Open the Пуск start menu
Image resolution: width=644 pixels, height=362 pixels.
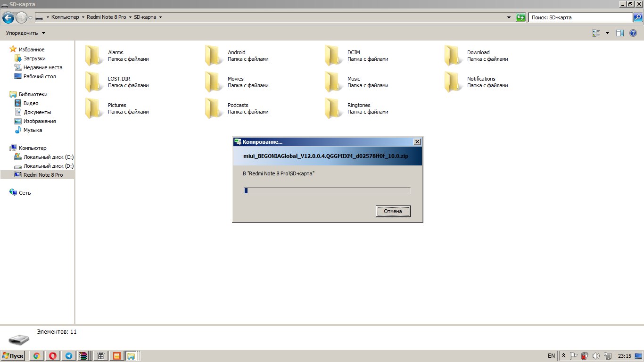(x=13, y=356)
